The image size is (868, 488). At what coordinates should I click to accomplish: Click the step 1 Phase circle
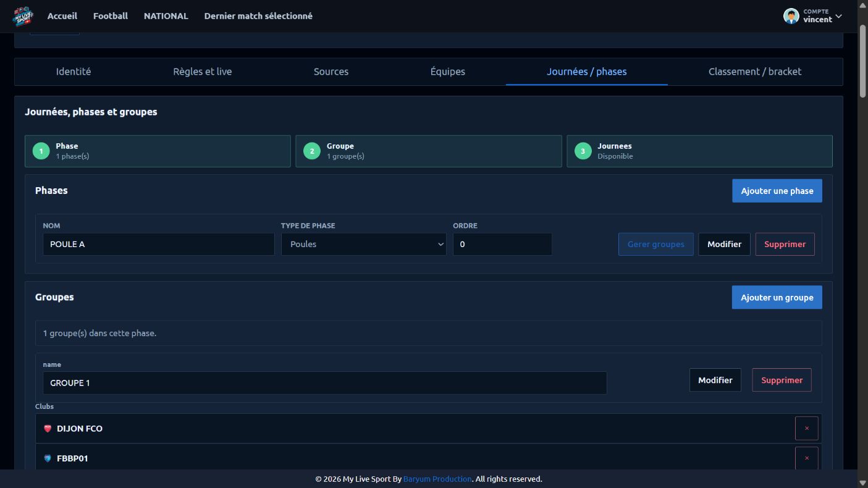[41, 151]
